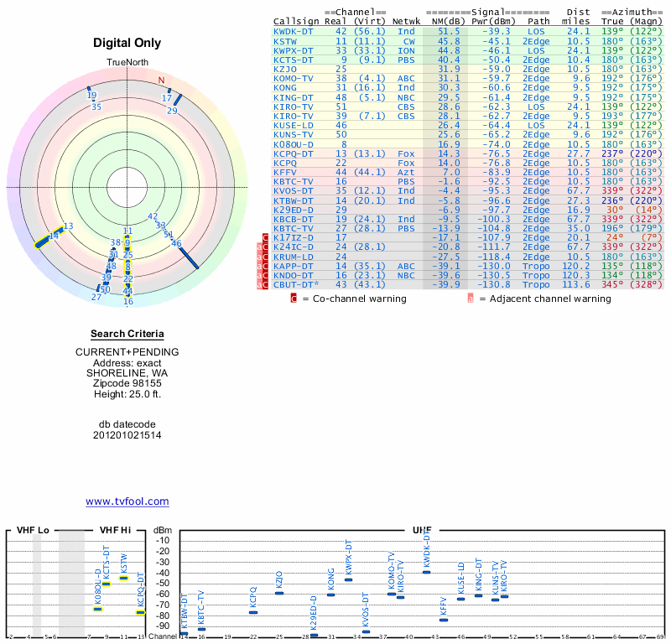Click the TrueNorth label above radar

point(127,63)
